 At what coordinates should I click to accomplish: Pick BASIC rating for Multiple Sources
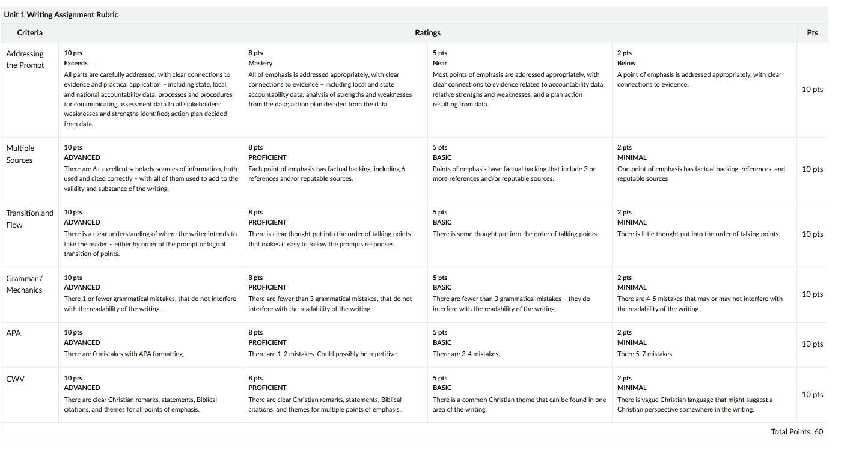(x=520, y=170)
